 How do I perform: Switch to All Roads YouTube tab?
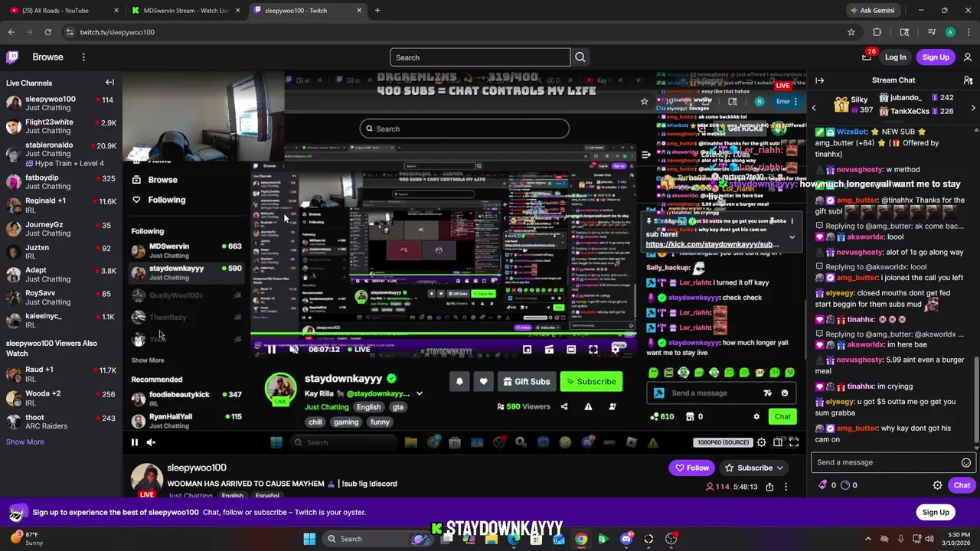coord(61,11)
